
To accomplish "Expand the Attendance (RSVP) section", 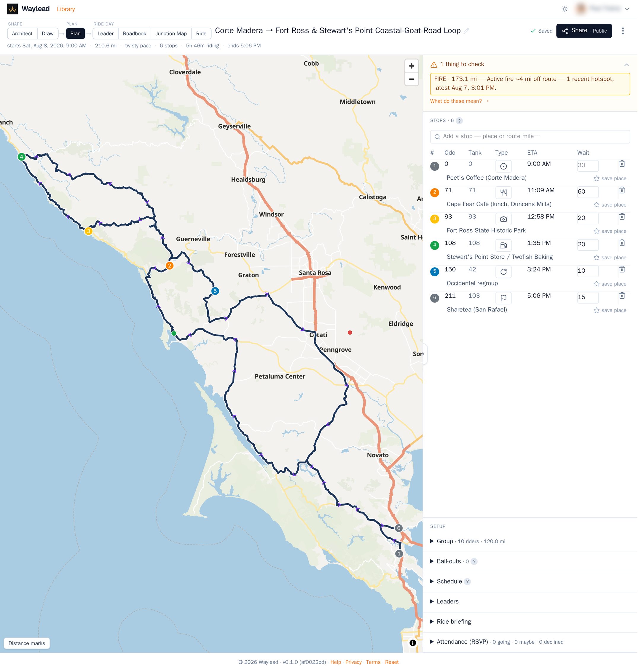I will (530, 642).
